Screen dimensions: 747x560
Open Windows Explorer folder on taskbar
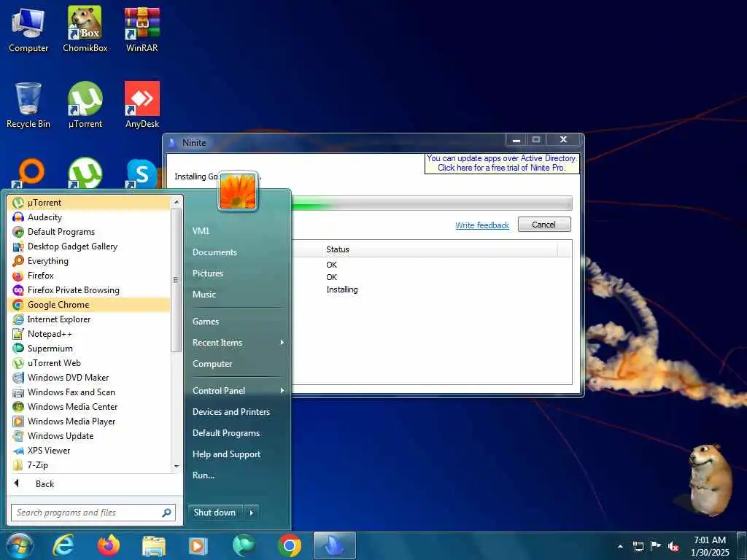point(153,546)
